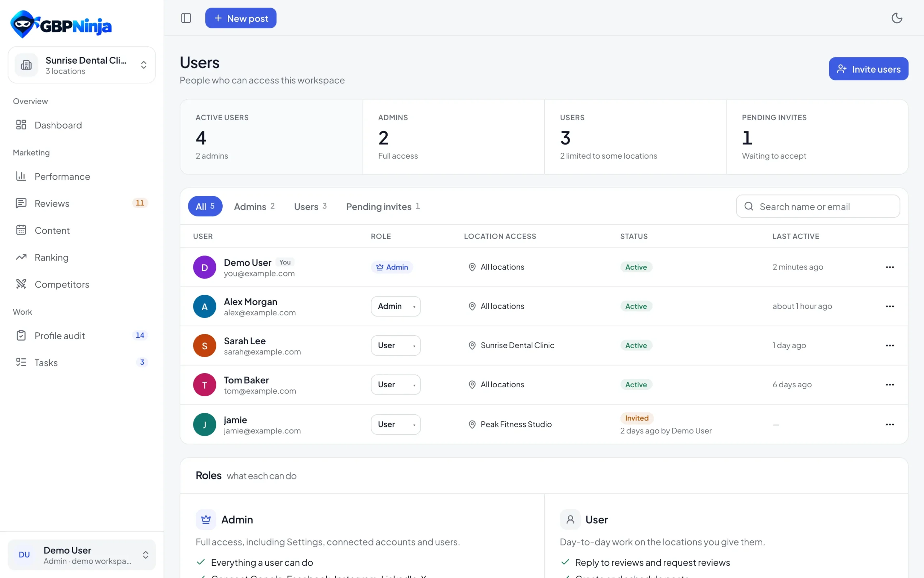Click alex@example.com email text

[260, 313]
